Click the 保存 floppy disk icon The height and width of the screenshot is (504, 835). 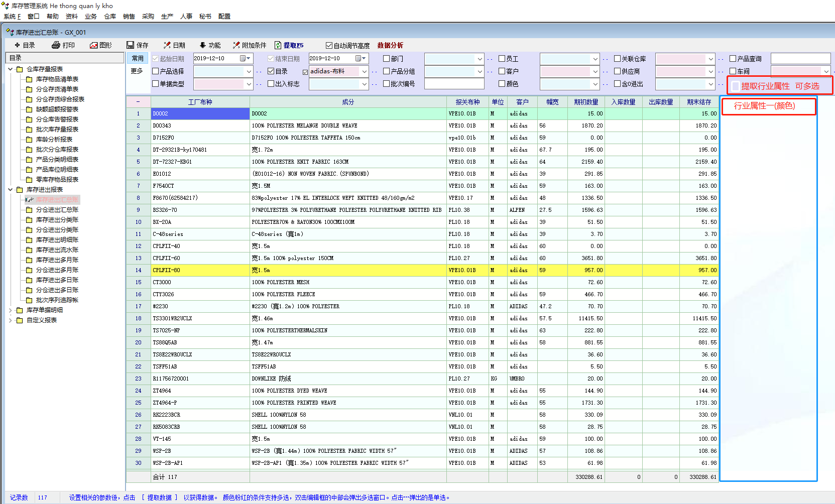tap(131, 45)
